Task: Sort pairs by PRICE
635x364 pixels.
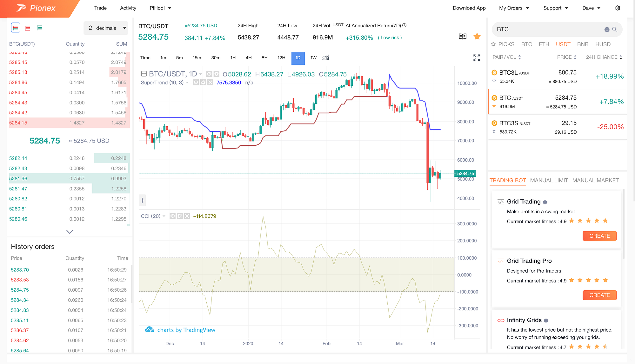Action: (x=567, y=57)
